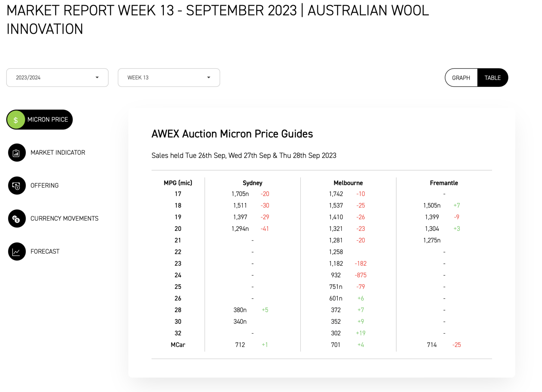This screenshot has width=542, height=392.
Task: Click the chevron arrow on the season dropdown
Action: pyautogui.click(x=97, y=77)
